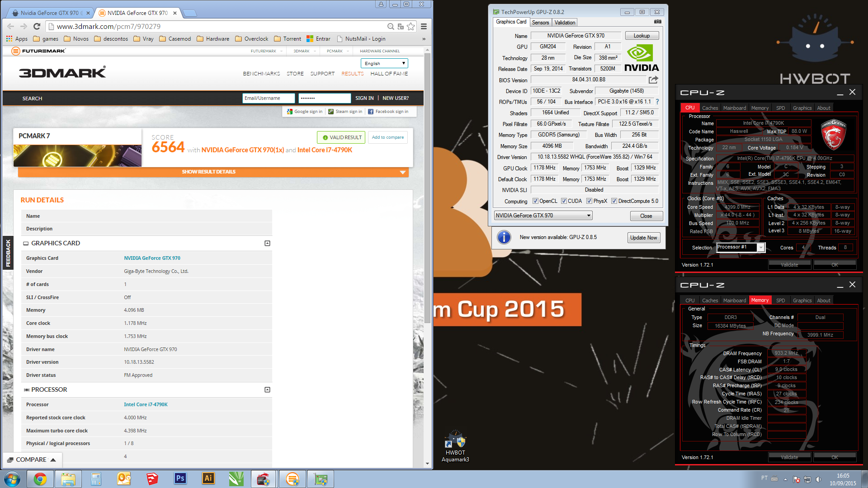Image resolution: width=868 pixels, height=488 pixels.
Task: Open the vertical FEEDBACK side tab
Action: click(x=8, y=253)
